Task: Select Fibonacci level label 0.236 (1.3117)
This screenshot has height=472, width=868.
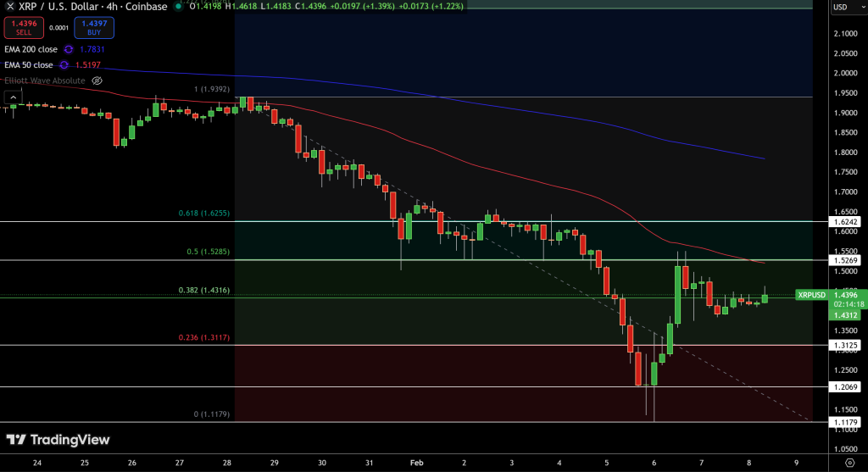Action: pyautogui.click(x=203, y=337)
